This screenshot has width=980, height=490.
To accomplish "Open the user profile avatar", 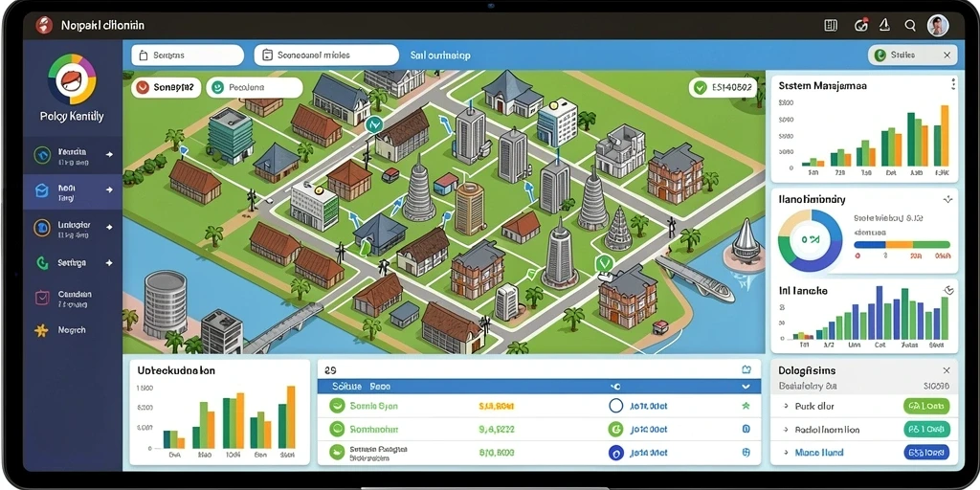I will (938, 26).
